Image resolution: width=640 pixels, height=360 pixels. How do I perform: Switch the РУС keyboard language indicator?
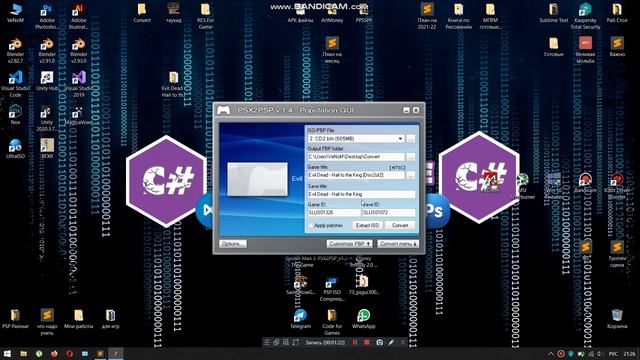(x=613, y=354)
